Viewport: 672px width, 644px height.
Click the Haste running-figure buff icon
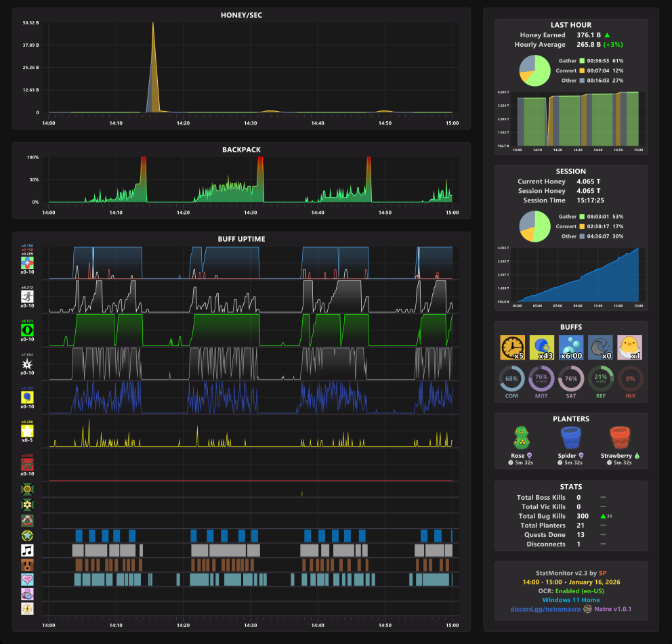[x=27, y=297]
